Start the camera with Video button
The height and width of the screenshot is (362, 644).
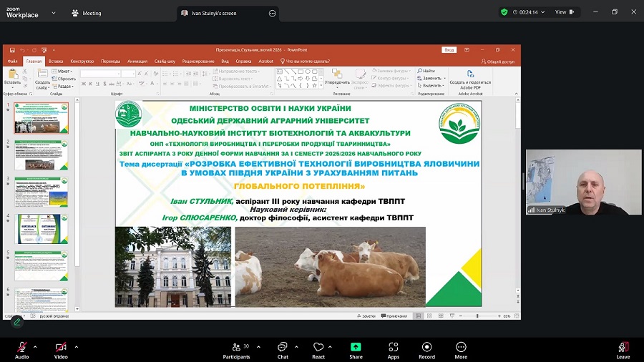point(61,348)
